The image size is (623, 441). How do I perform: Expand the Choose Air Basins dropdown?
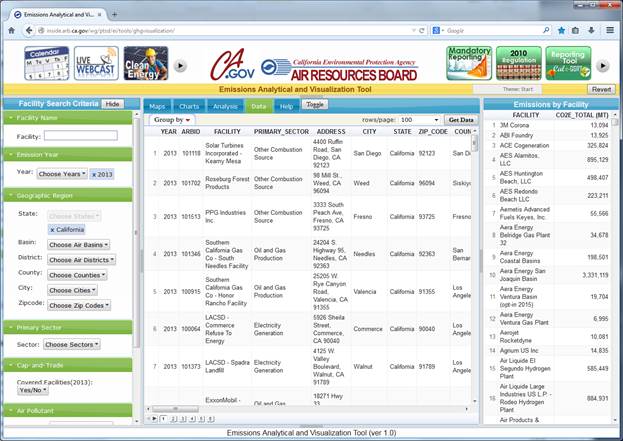pos(81,245)
